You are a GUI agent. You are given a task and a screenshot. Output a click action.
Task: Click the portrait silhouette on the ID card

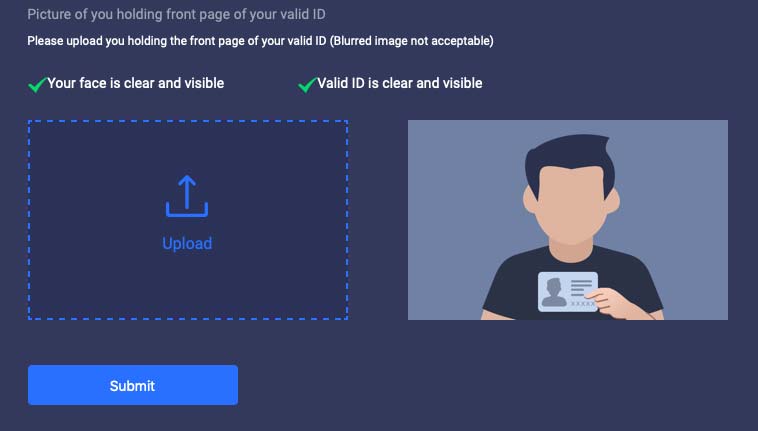pyautogui.click(x=554, y=293)
